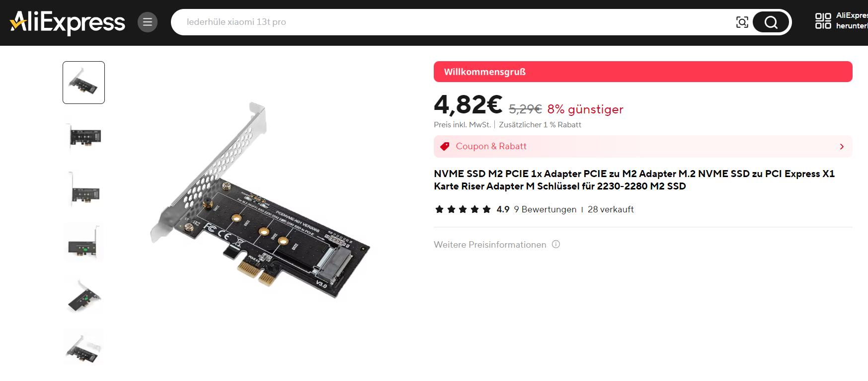
Task: Select the first product thumbnail
Action: 83,83
